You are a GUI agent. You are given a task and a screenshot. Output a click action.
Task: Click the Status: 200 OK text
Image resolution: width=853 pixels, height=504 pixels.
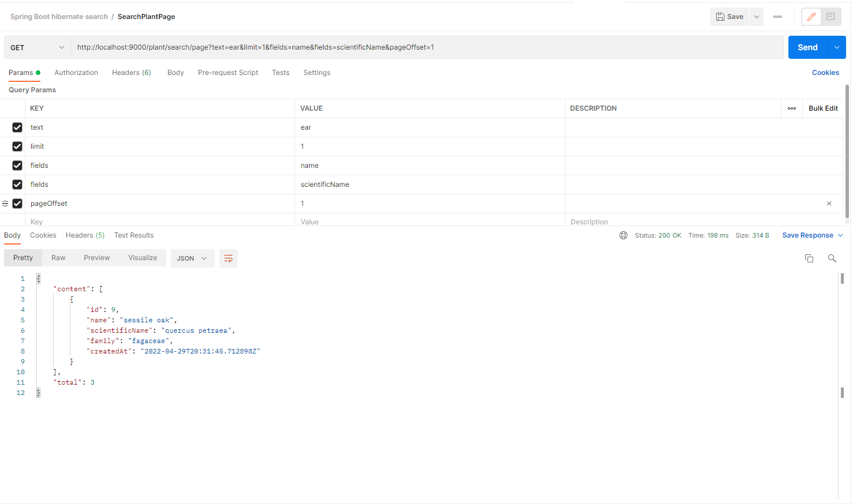(658, 235)
